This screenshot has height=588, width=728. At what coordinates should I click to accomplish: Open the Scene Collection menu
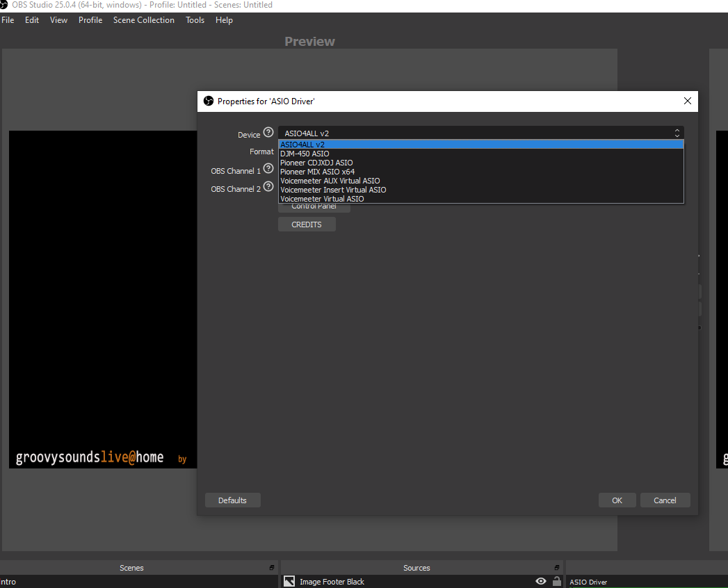click(x=143, y=20)
